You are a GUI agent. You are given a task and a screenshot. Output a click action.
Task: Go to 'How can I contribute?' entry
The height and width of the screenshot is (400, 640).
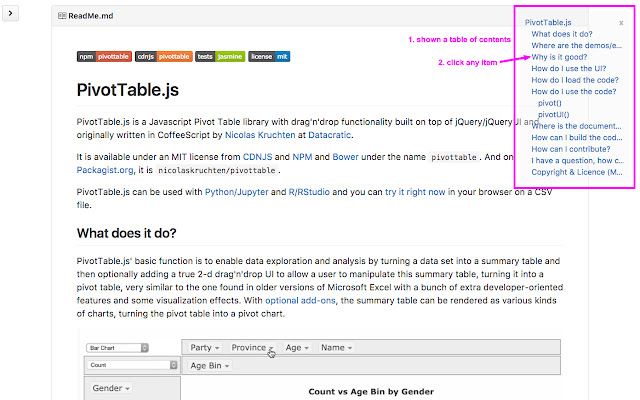tap(571, 149)
